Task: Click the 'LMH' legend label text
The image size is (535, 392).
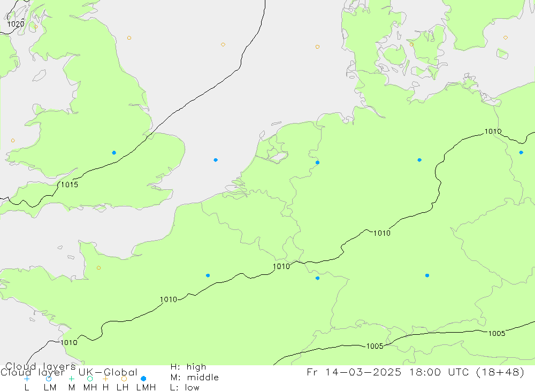Action: point(146,388)
